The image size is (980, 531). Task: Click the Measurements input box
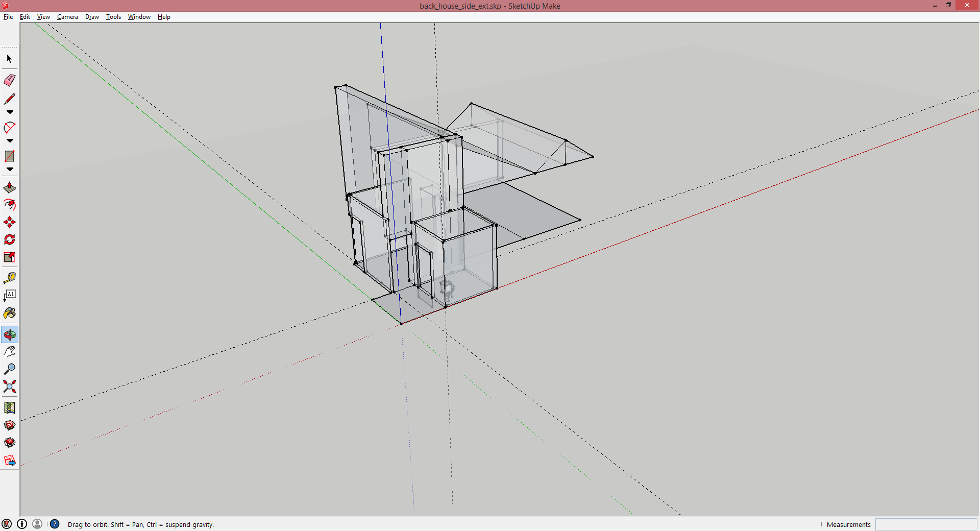point(925,524)
